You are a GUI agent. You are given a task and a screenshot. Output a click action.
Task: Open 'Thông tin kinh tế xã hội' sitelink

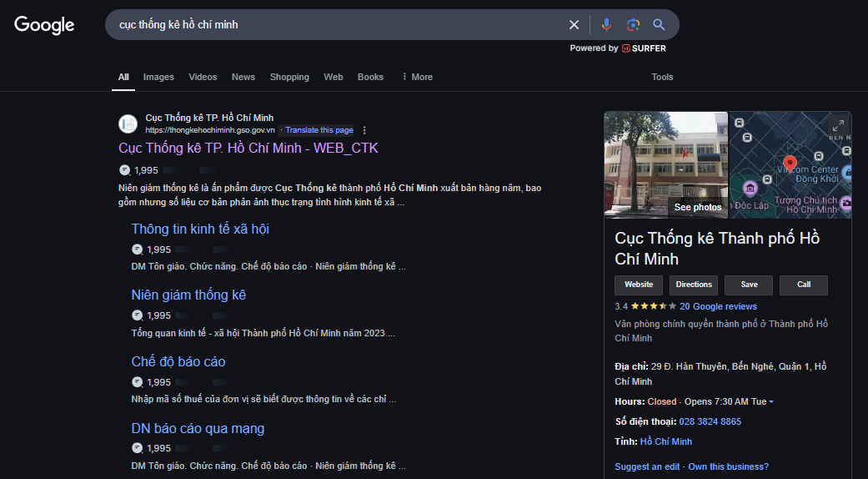click(x=200, y=229)
